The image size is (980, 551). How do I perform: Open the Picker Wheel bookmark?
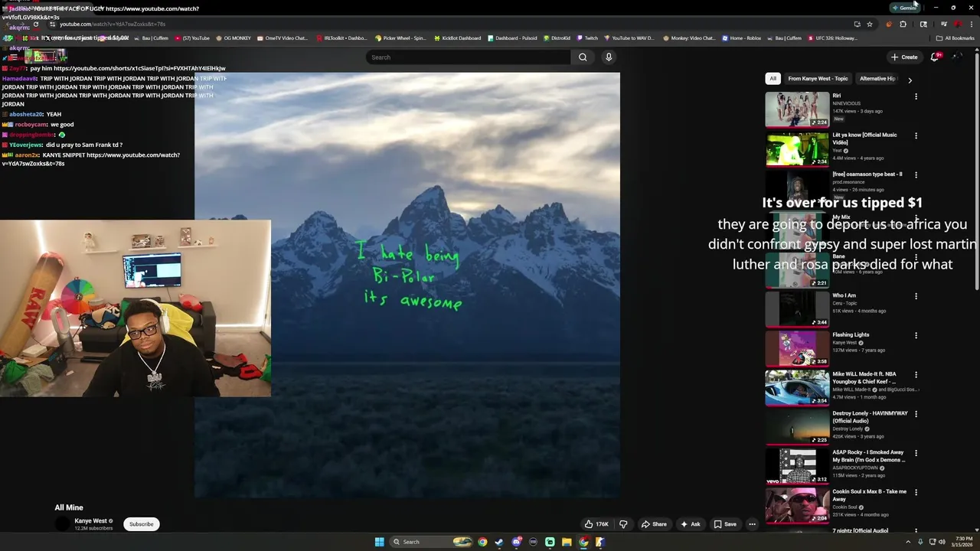point(400,38)
